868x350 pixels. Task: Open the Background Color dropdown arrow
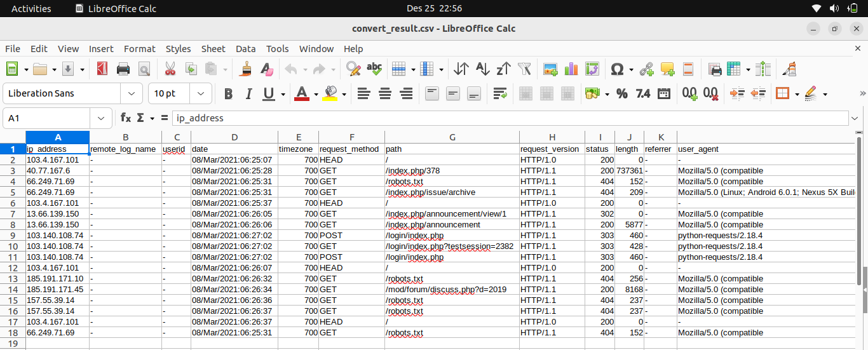pos(344,94)
